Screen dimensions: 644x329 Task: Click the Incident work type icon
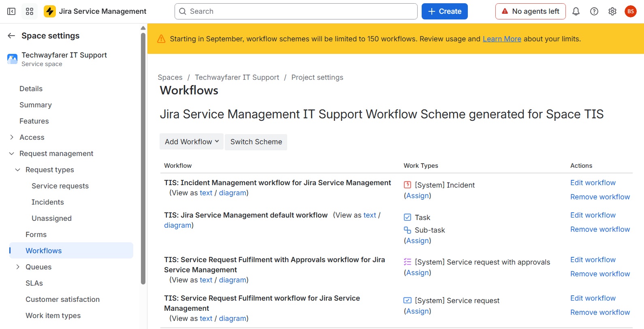point(407,185)
